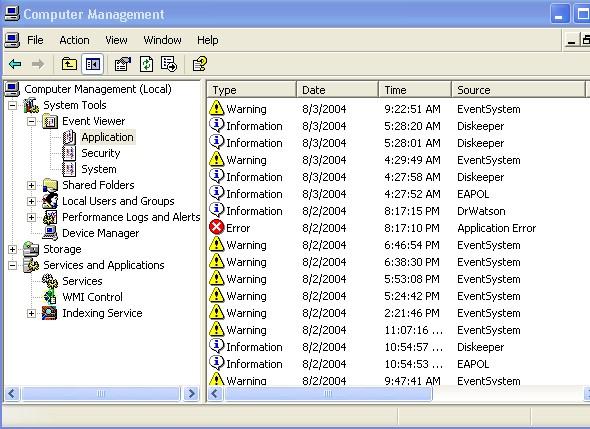Click the Date column header
This screenshot has width=590, height=429.
click(338, 90)
